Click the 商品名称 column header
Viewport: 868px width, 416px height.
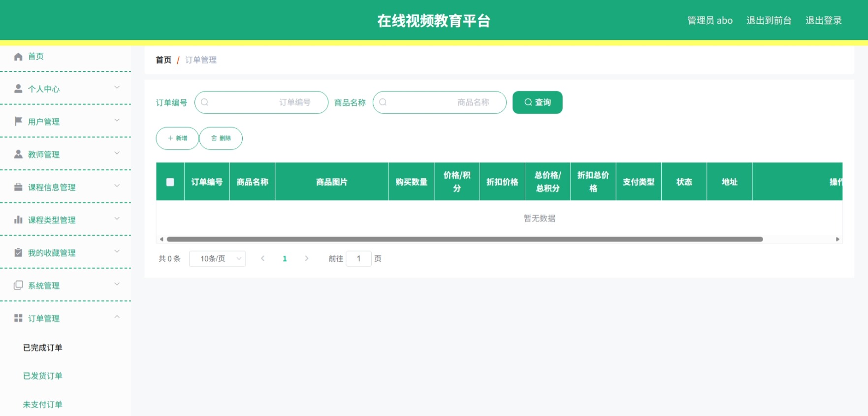point(252,182)
